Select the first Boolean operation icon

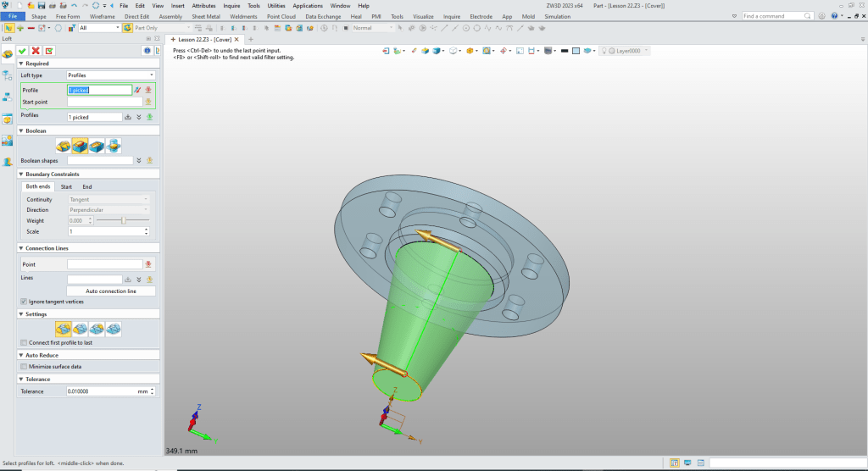pyautogui.click(x=63, y=146)
